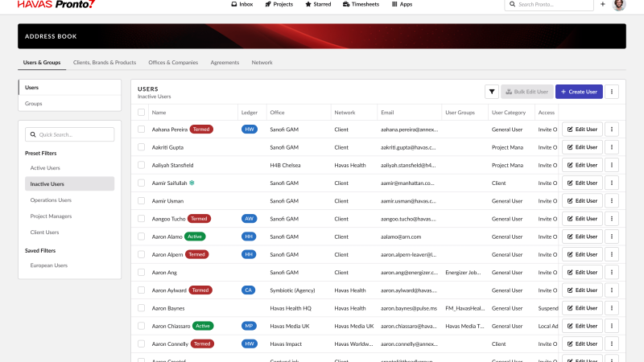644x362 pixels.
Task: Check the box for Aaron Baynes
Action: 142,308
